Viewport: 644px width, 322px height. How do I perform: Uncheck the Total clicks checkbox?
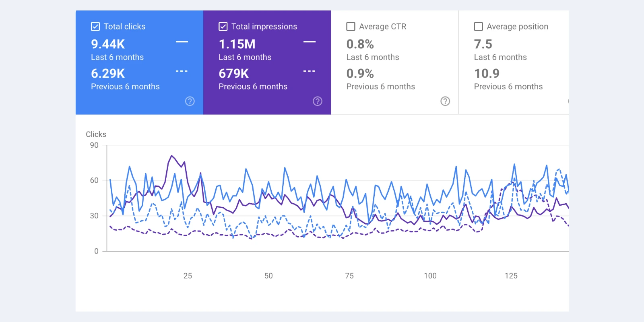(x=95, y=27)
